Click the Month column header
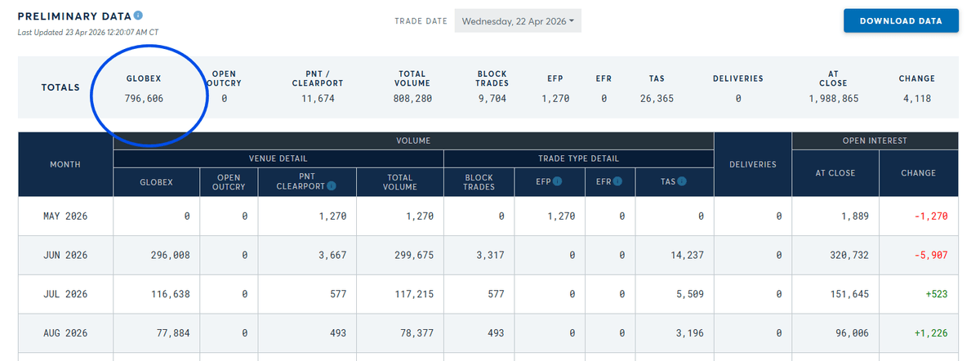The width and height of the screenshot is (980, 361). tap(65, 165)
